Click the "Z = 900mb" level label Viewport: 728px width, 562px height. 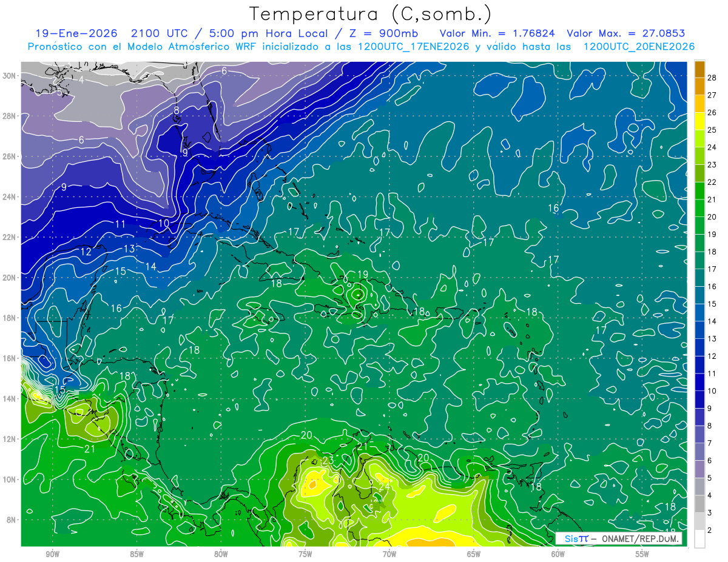click(382, 33)
